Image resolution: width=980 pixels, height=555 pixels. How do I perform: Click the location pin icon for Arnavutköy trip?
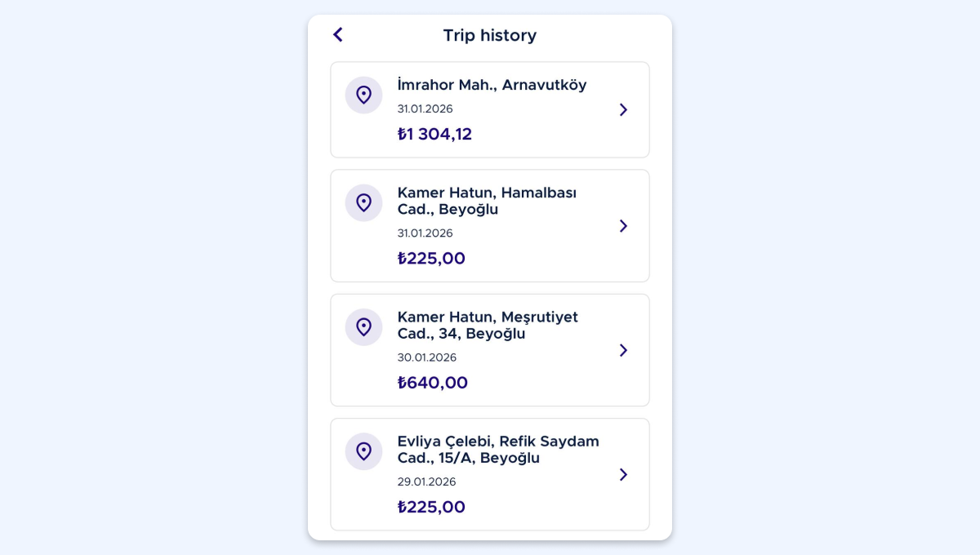363,95
